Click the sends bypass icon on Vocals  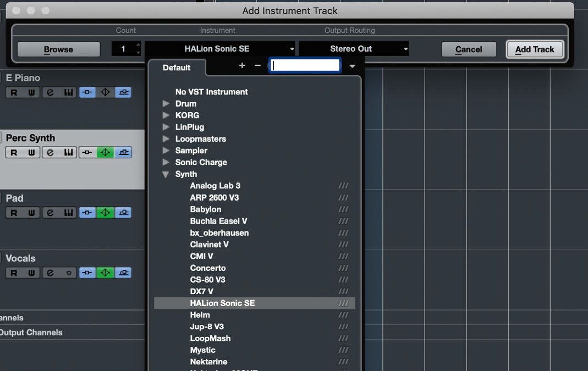[x=123, y=273]
